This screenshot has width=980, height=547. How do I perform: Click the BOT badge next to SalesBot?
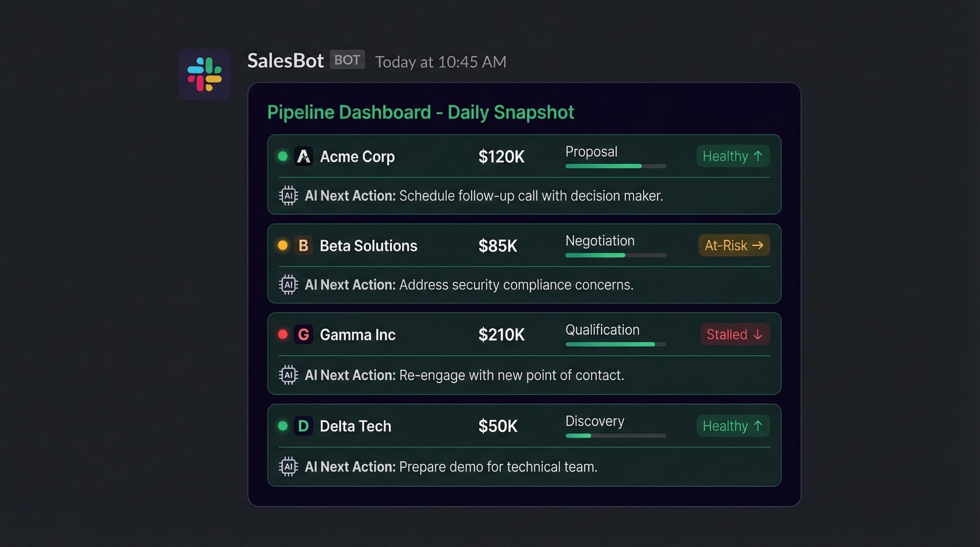(x=347, y=60)
